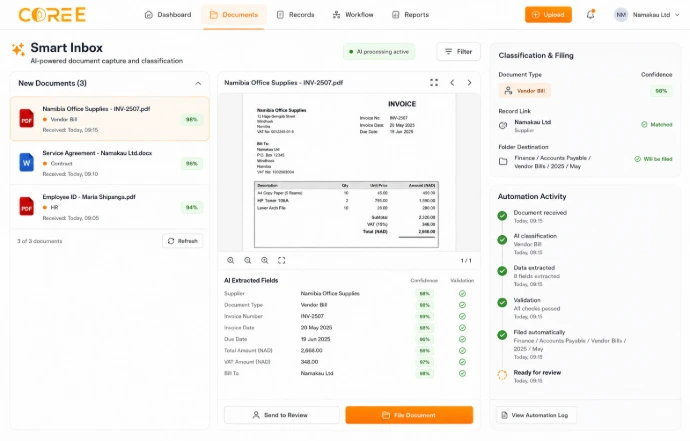Click the folder destination folder icon
690x441 pixels.
[503, 162]
